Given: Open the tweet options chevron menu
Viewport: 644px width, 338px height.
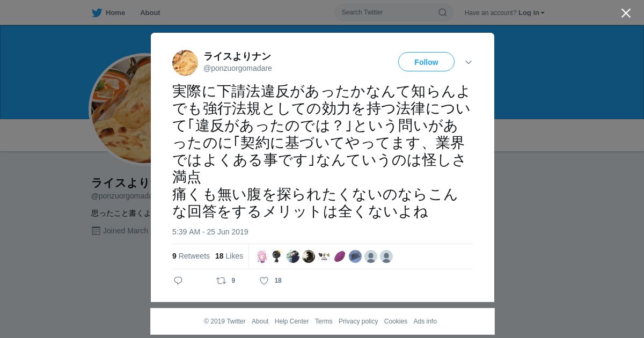Looking at the screenshot, I should 469,62.
